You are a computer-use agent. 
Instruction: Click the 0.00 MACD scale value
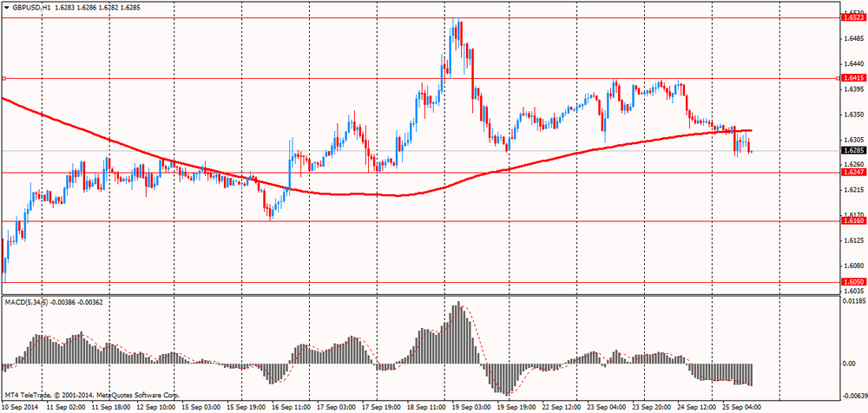coord(849,364)
